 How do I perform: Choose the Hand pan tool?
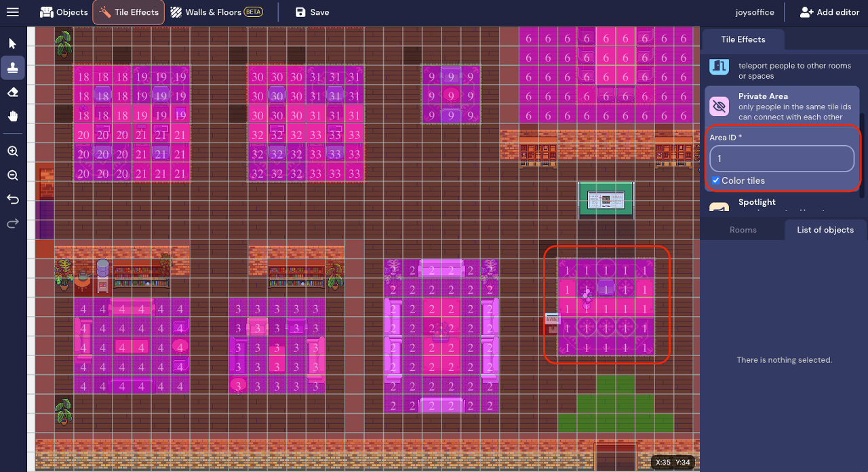12,116
